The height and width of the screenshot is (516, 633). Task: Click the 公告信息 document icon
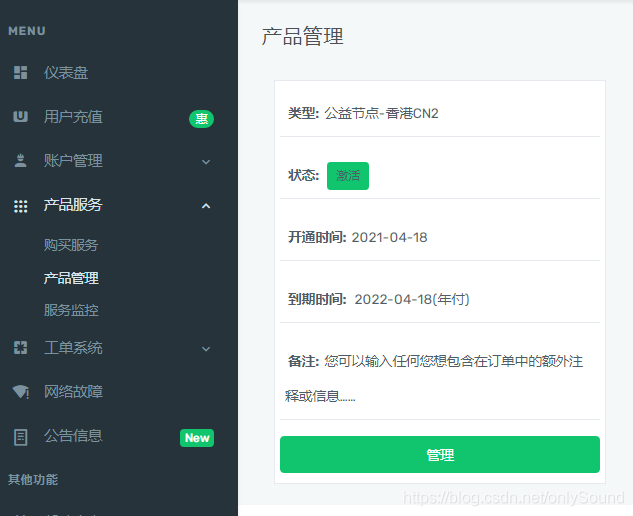tap(20, 437)
